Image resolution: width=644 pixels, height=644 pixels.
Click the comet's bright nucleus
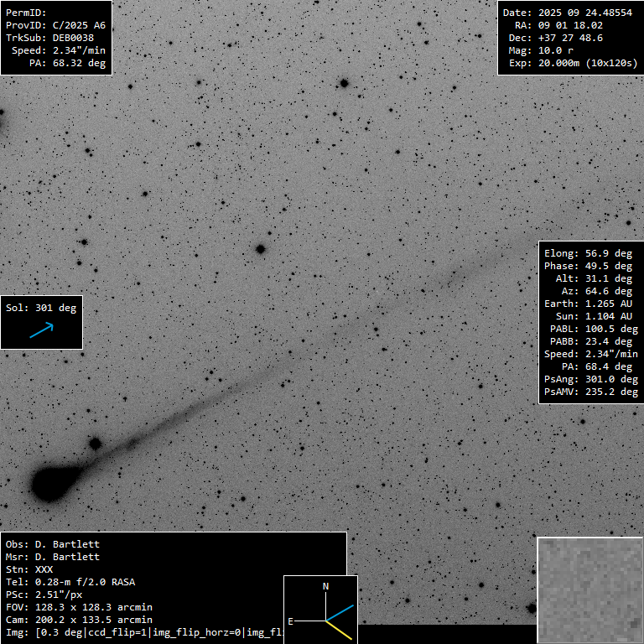[x=50, y=483]
